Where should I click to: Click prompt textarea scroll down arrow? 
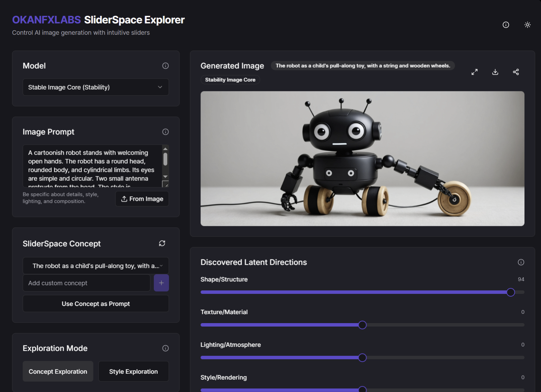pos(165,177)
